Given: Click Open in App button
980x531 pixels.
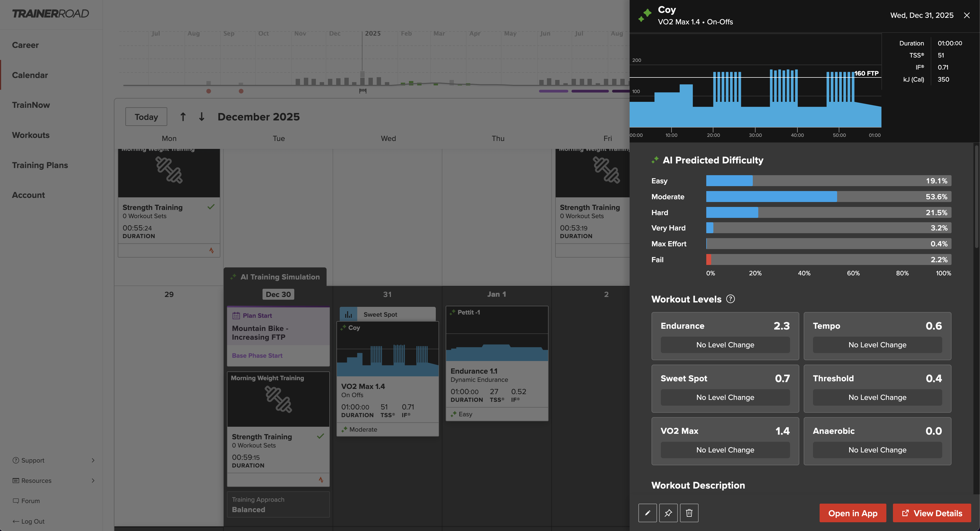Looking at the screenshot, I should [852, 513].
